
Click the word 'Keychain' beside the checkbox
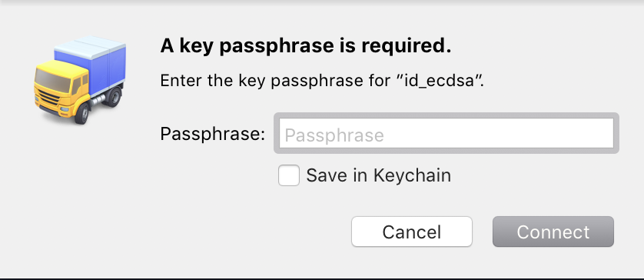(x=412, y=175)
